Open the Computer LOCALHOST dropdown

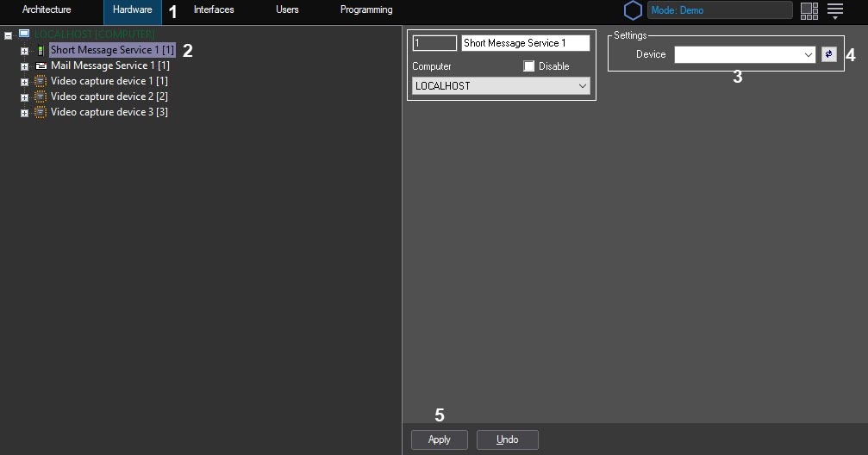point(501,86)
